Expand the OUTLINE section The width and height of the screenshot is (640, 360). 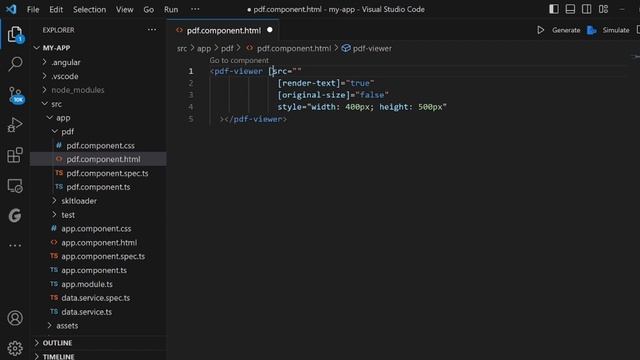(x=57, y=343)
